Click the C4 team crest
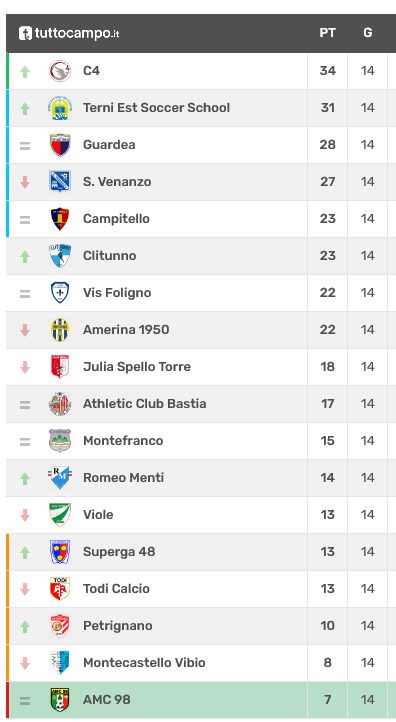This screenshot has height=722, width=396. [60, 71]
